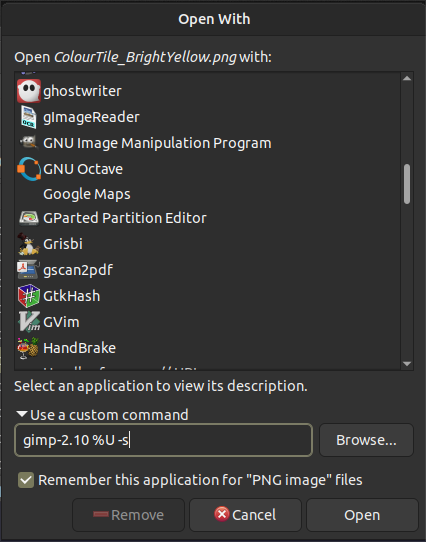Pick HandBrake from the application list

80,348
